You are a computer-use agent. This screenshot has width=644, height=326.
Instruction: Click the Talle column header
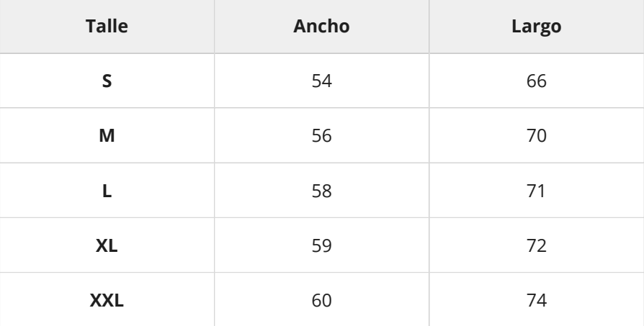coord(107,27)
